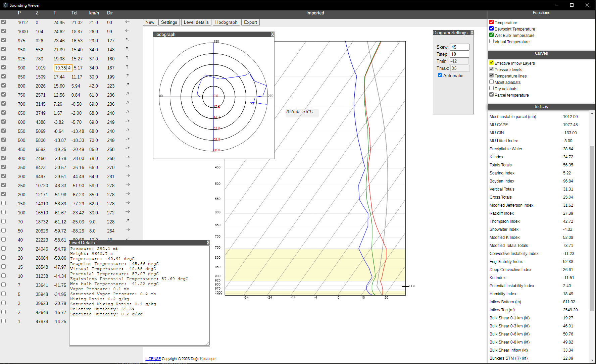Close the Hodograph panel

point(272,34)
